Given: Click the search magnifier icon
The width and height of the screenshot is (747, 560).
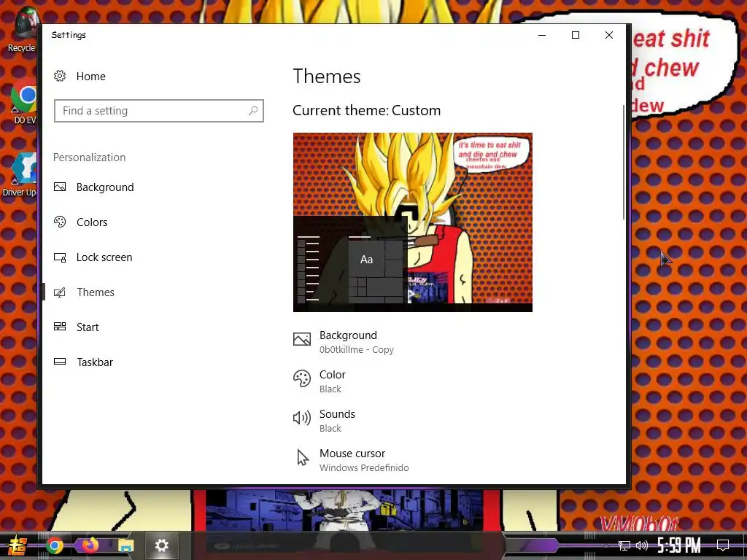Looking at the screenshot, I should 253,111.
